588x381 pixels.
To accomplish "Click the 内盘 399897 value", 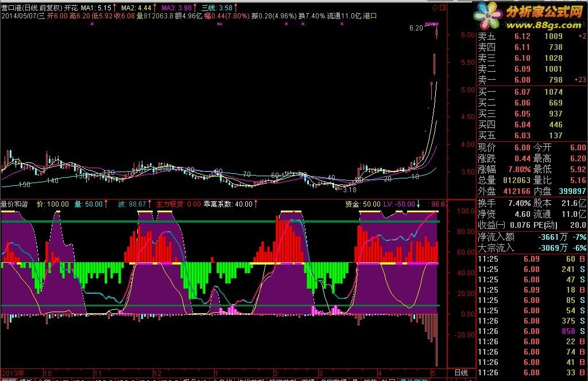I will [x=572, y=191].
